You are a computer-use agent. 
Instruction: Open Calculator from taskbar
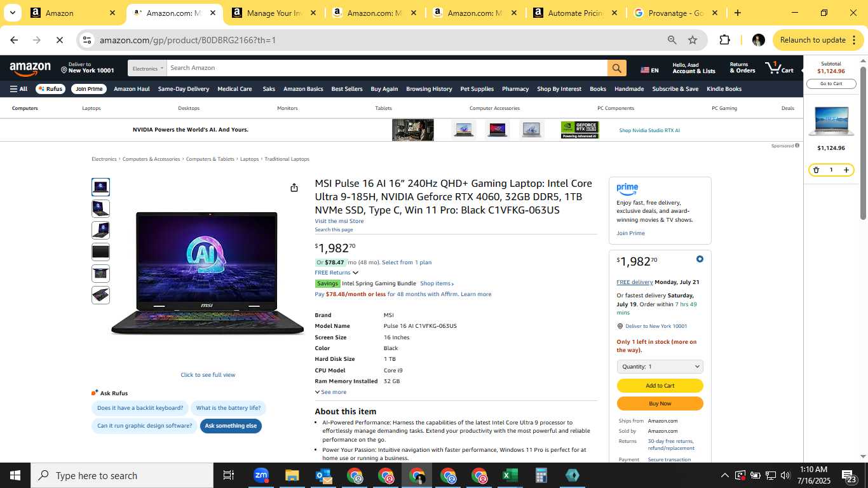click(541, 475)
